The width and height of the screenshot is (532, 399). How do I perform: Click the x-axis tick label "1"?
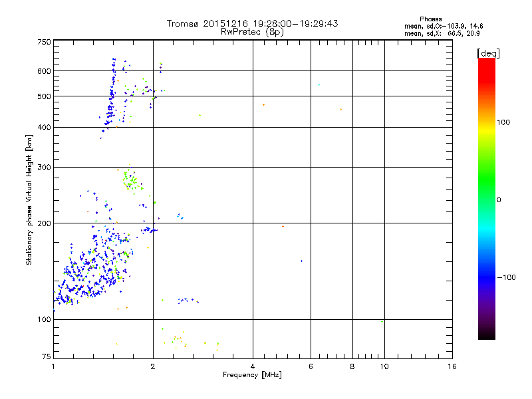tap(53, 366)
